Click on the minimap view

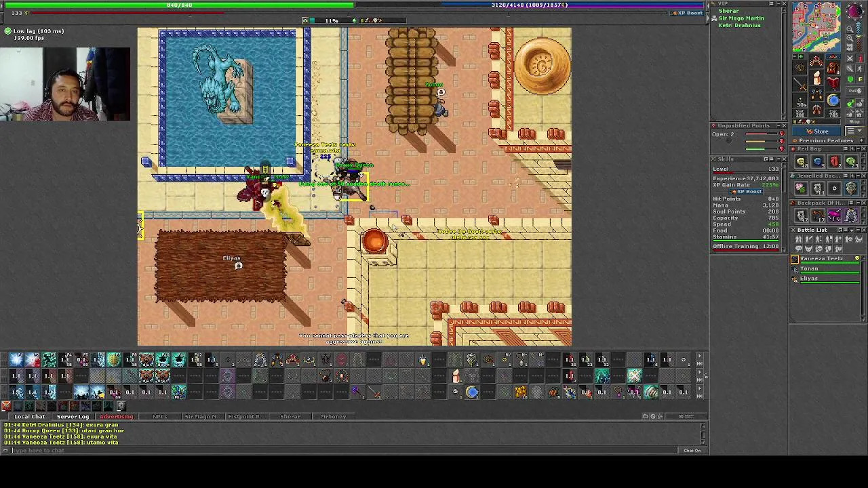816,26
